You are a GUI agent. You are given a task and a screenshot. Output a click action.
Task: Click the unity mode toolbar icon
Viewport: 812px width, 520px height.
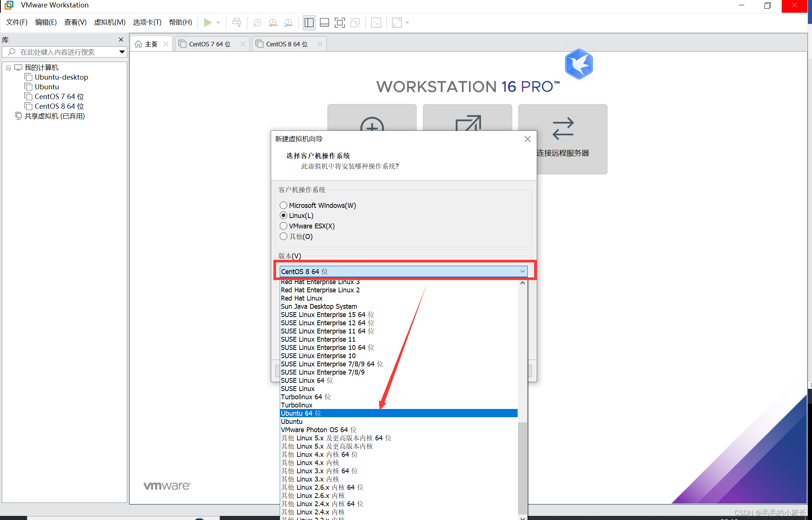pos(355,22)
